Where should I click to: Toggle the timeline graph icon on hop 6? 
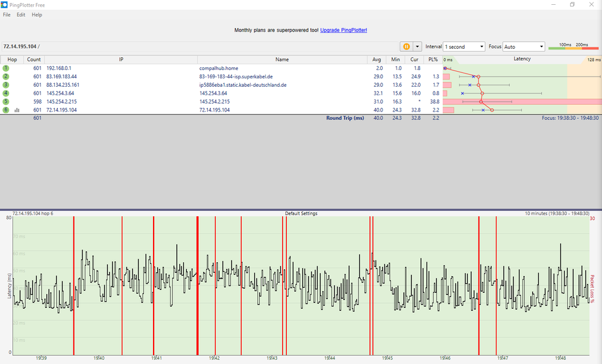pos(17,110)
